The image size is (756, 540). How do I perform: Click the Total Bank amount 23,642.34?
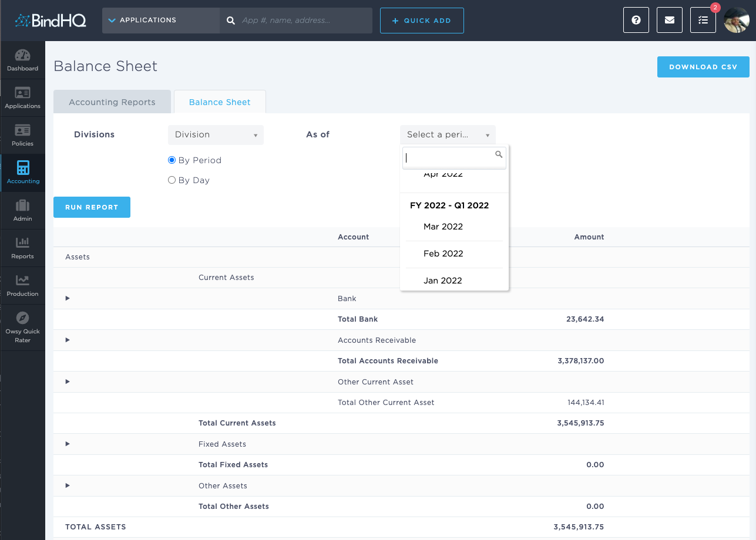pyautogui.click(x=585, y=319)
